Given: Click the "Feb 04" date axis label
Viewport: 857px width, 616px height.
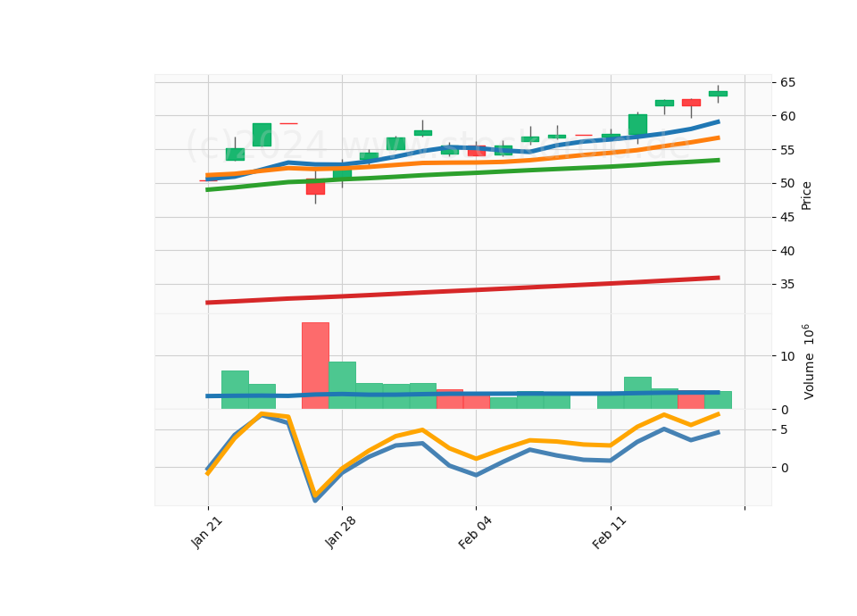Looking at the screenshot, I should 475,532.
